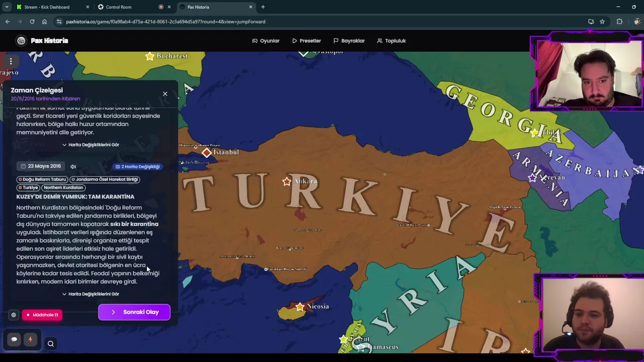Click the Müdahale Et button
The image size is (644, 362).
click(x=42, y=315)
